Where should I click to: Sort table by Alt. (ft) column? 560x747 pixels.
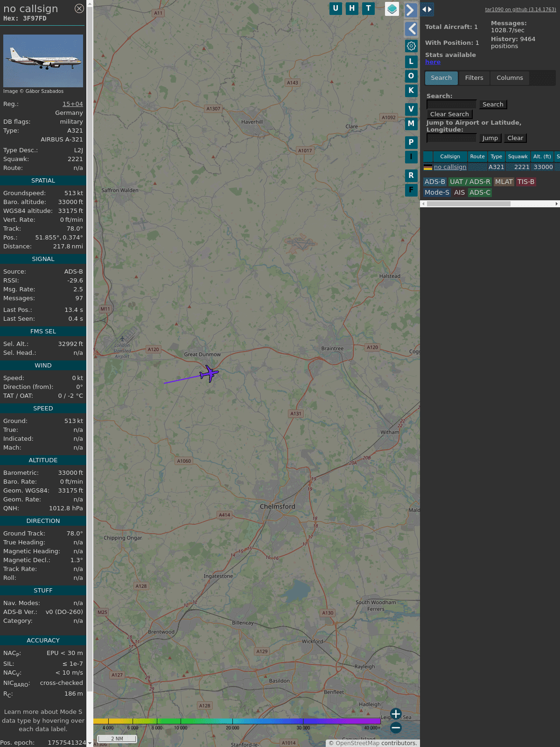(542, 157)
